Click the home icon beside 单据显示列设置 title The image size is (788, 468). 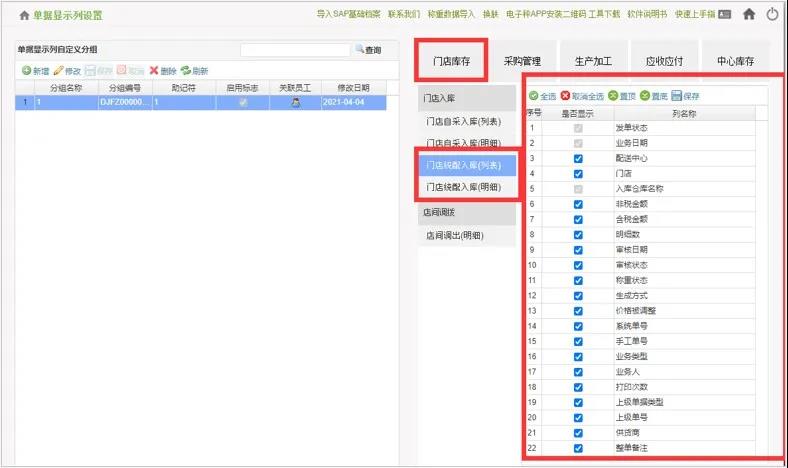pos(24,16)
